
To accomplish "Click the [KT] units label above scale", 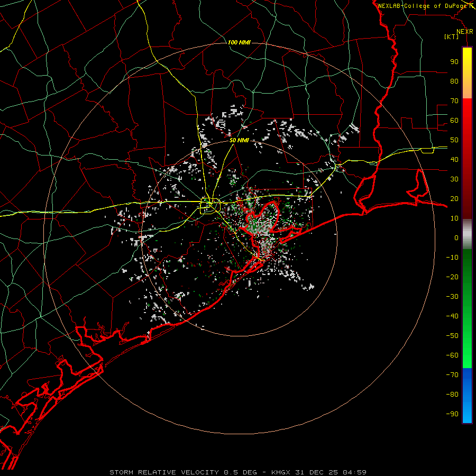I will coord(452,36).
